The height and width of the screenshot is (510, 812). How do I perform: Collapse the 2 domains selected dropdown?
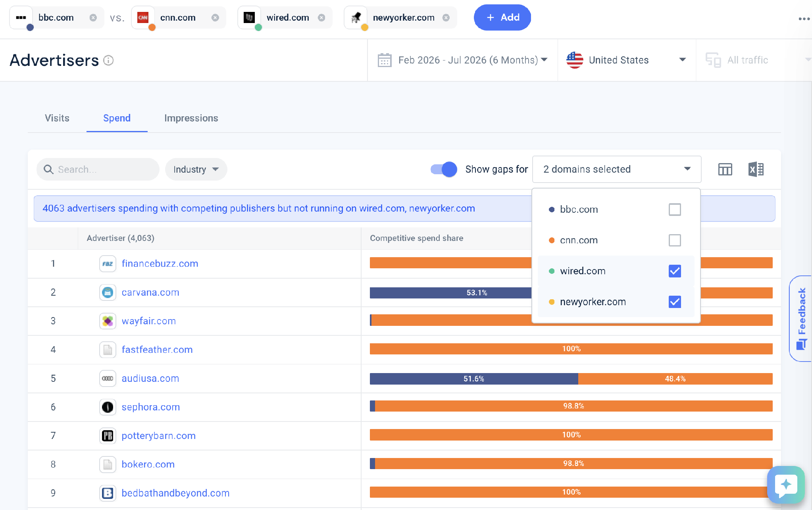(x=617, y=169)
